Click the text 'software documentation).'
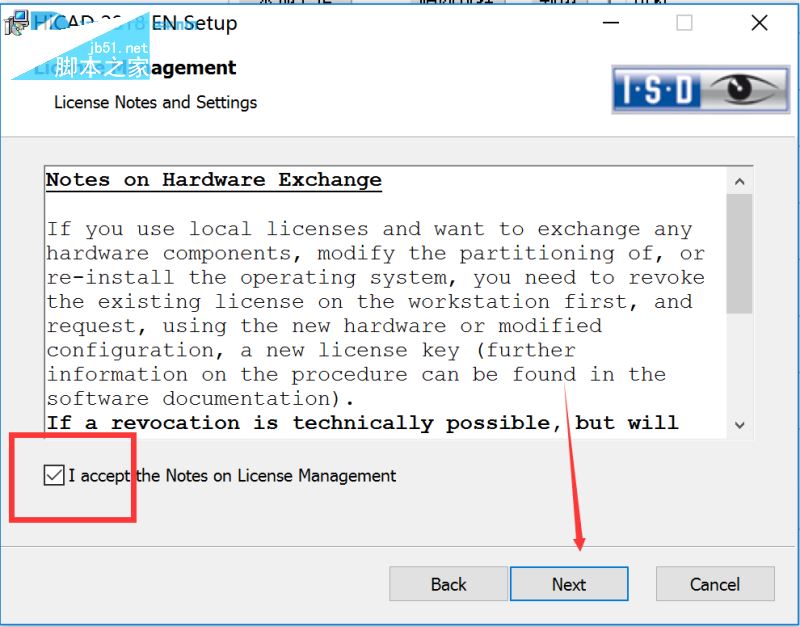800x627 pixels. click(x=200, y=398)
